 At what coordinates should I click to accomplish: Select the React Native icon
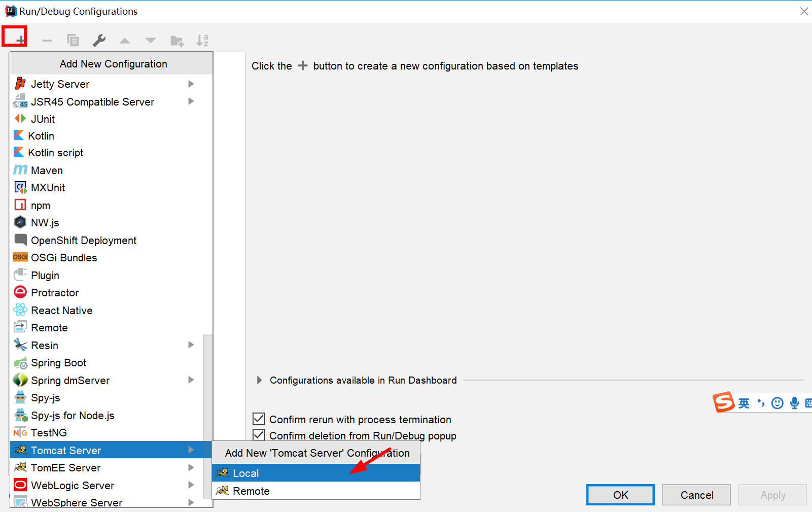(x=20, y=310)
